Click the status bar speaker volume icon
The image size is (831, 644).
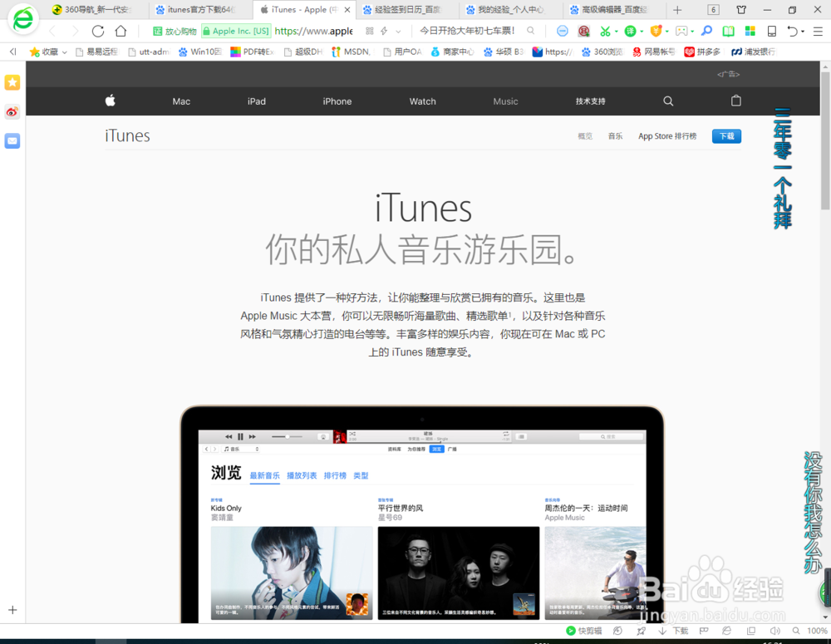pyautogui.click(x=774, y=631)
